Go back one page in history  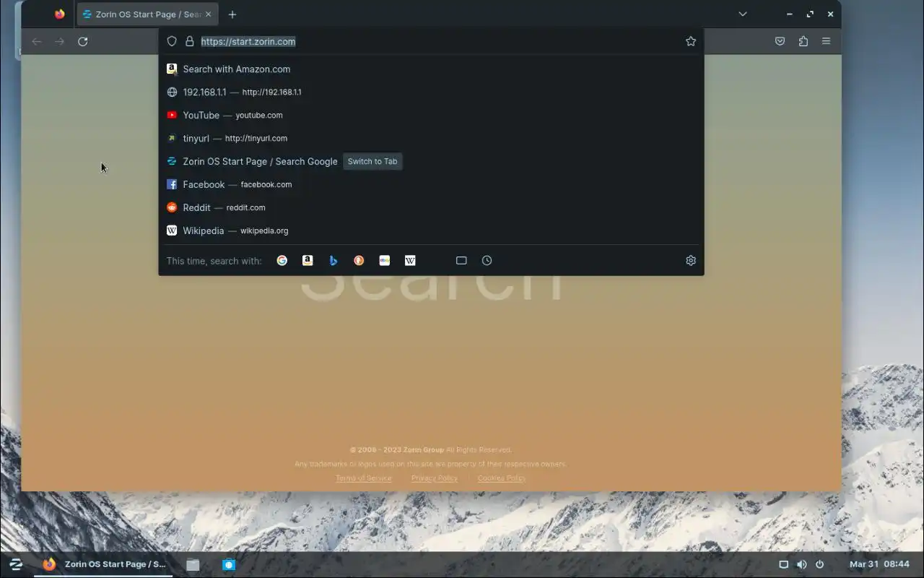(37, 41)
